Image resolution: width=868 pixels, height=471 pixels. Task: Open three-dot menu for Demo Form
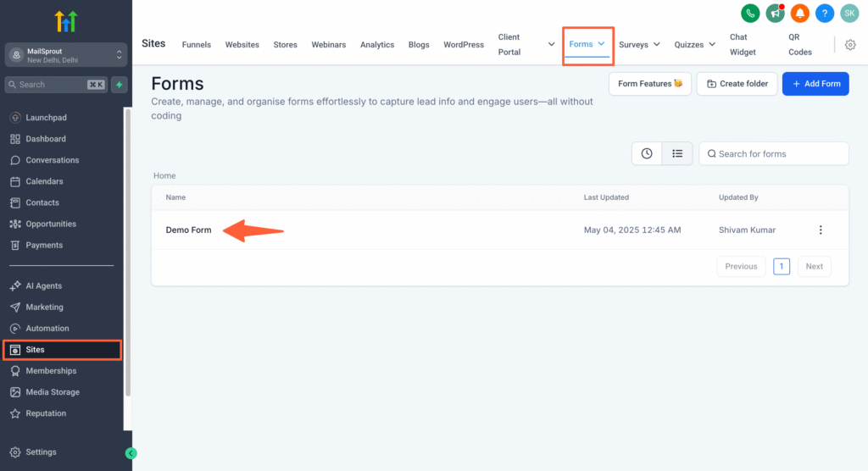pos(820,230)
